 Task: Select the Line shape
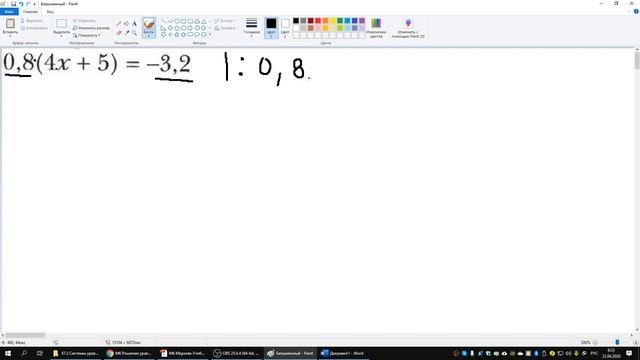pyautogui.click(x=163, y=21)
